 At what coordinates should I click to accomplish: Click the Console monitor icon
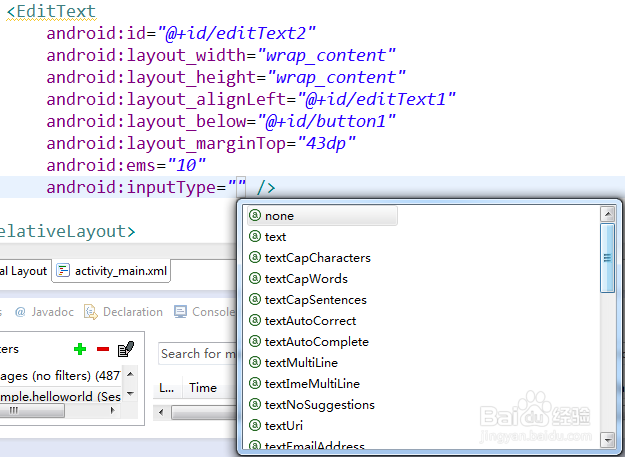180,312
